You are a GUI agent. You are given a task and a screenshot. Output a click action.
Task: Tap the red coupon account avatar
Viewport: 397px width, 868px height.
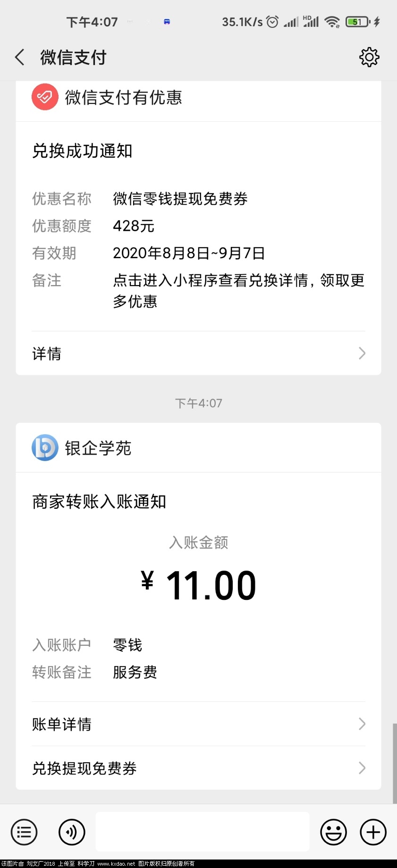tap(45, 97)
